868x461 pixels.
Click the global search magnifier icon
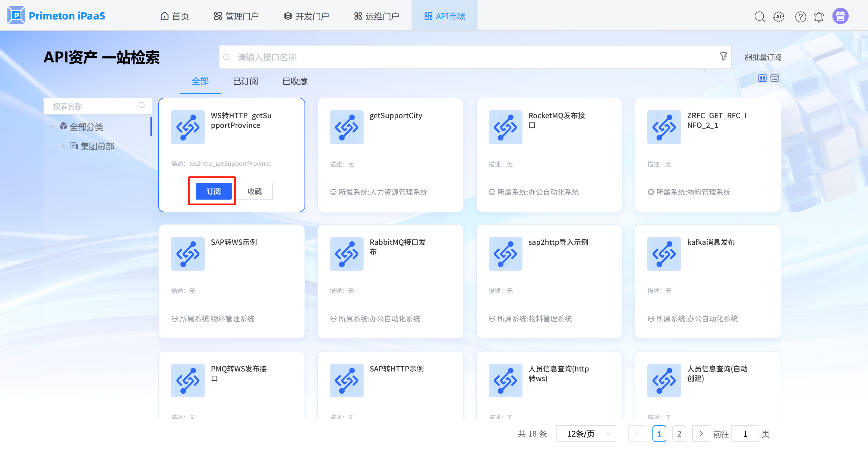click(x=759, y=17)
